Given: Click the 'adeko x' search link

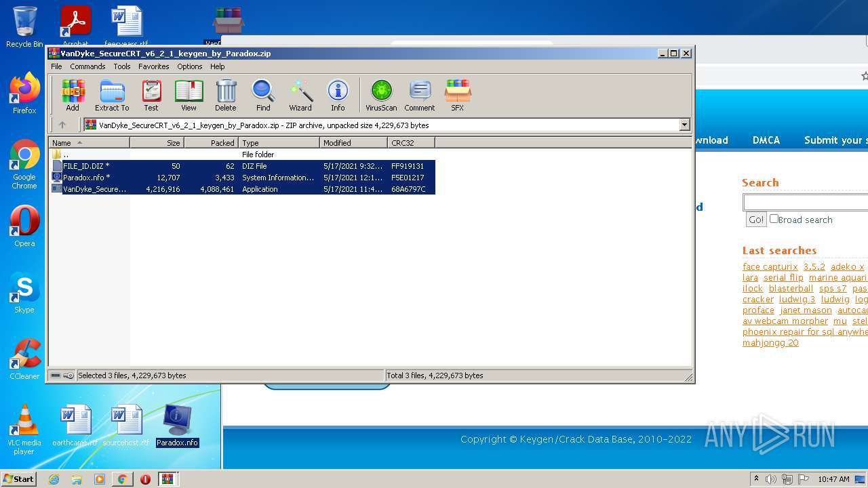Looking at the screenshot, I should click(x=848, y=266).
